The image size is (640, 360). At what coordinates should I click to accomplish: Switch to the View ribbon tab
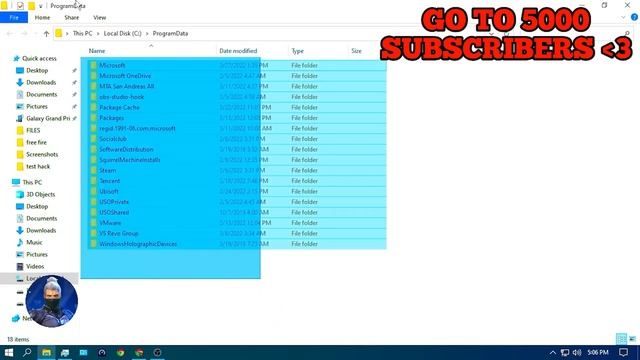[x=100, y=18]
